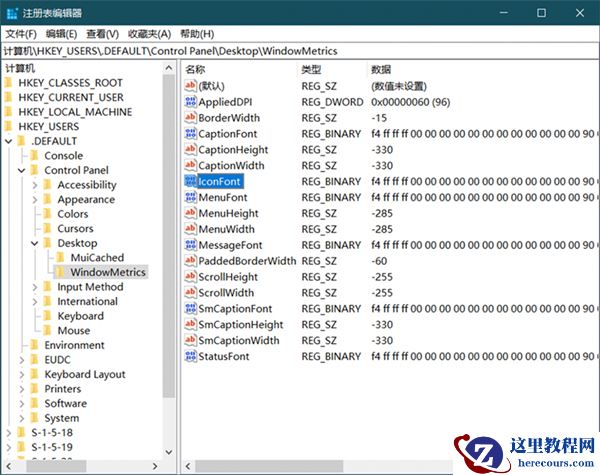The width and height of the screenshot is (600, 475).
Task: Click the CaptionFont binary value icon
Action: point(190,133)
